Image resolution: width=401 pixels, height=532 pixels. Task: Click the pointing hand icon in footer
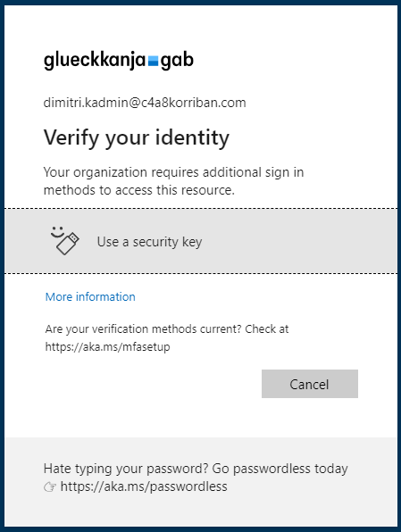pos(50,487)
